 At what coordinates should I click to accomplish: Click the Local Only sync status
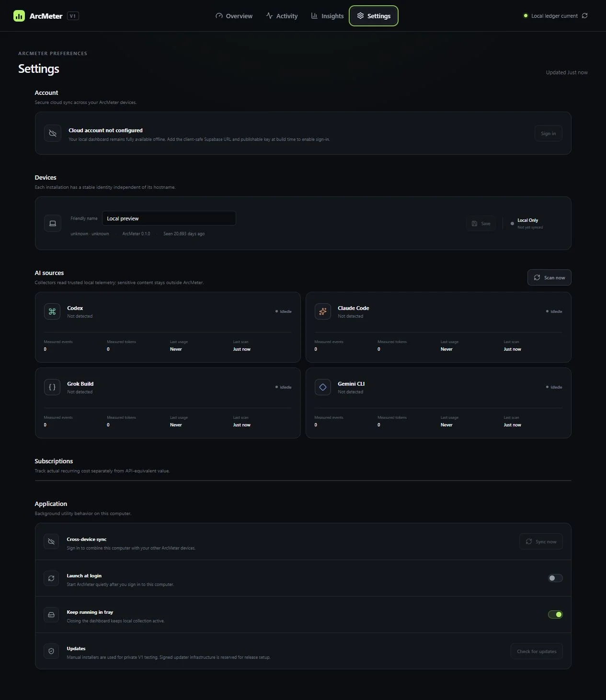tap(526, 223)
